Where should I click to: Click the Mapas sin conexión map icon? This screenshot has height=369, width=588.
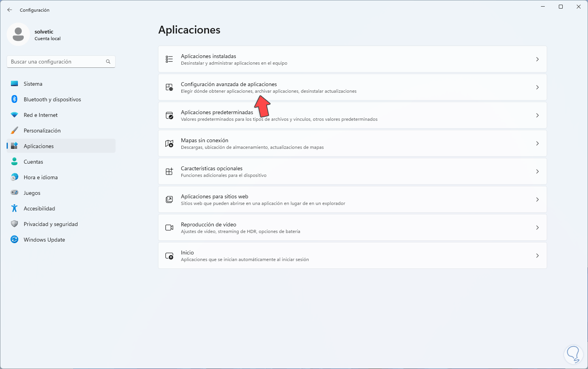[169, 144]
